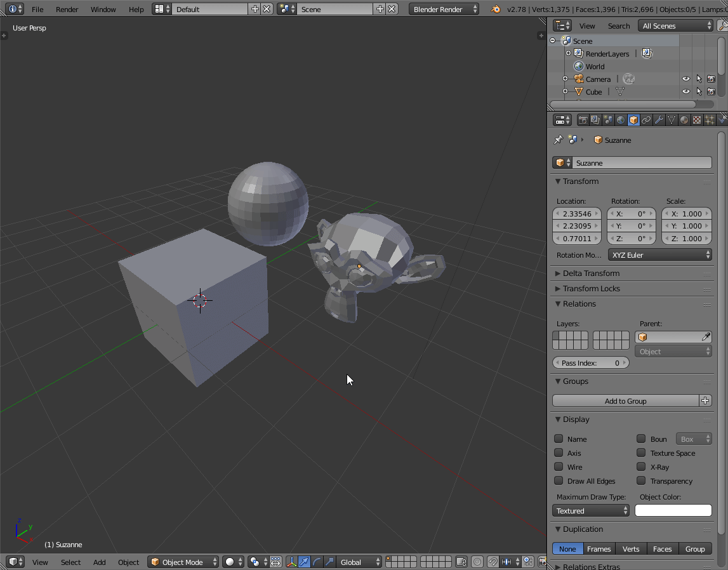
Task: Open the Object Mode dropdown
Action: (184, 562)
